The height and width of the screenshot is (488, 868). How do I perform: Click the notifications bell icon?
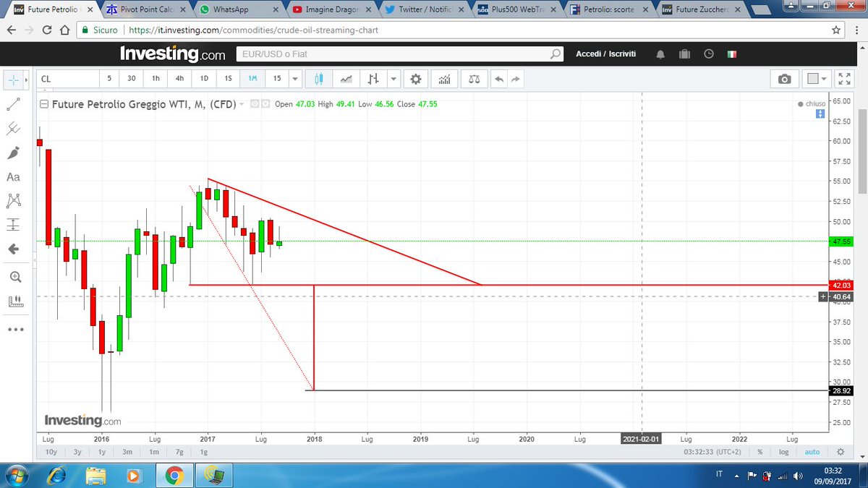(660, 54)
